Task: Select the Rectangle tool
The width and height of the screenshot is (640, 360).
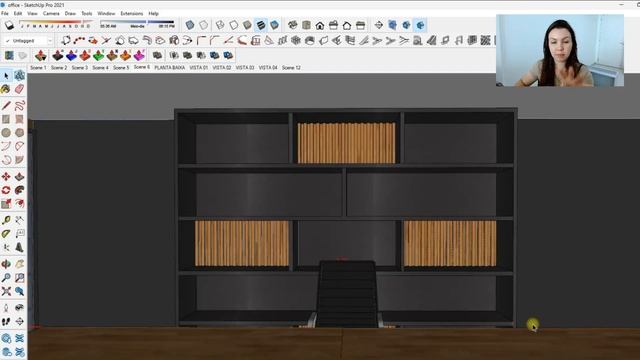Action: (x=6, y=119)
